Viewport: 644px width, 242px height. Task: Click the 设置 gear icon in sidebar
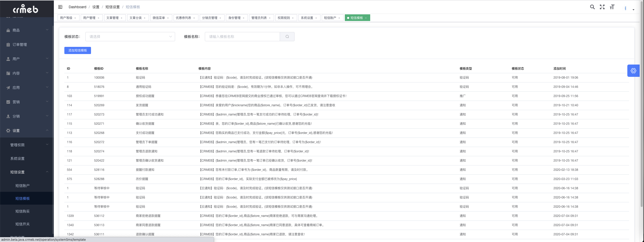pyautogui.click(x=8, y=131)
